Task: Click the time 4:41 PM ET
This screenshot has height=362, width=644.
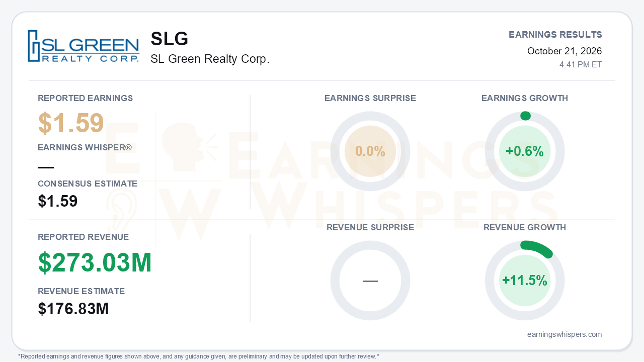Action: click(x=581, y=64)
